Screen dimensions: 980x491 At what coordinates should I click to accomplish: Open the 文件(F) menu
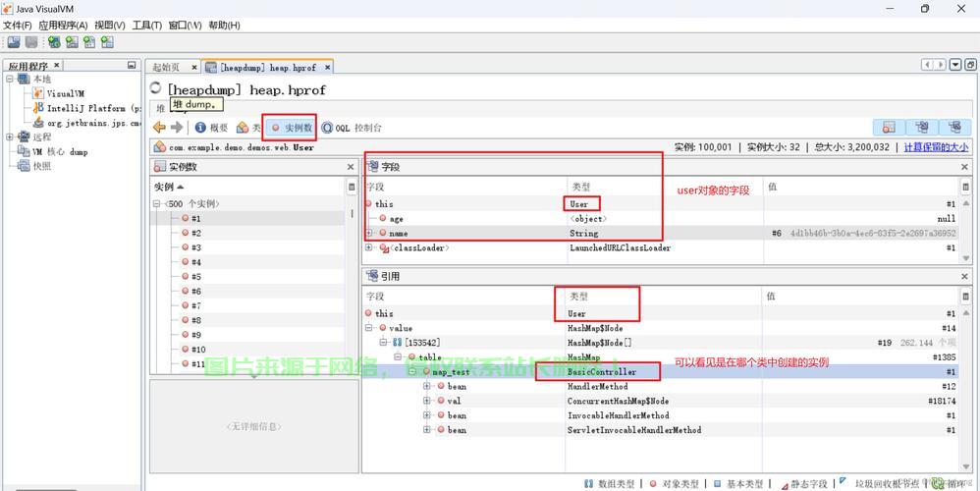point(17,25)
